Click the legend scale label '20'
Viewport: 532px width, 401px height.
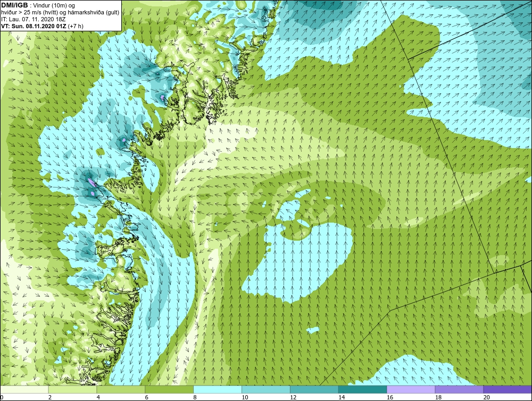(487, 397)
